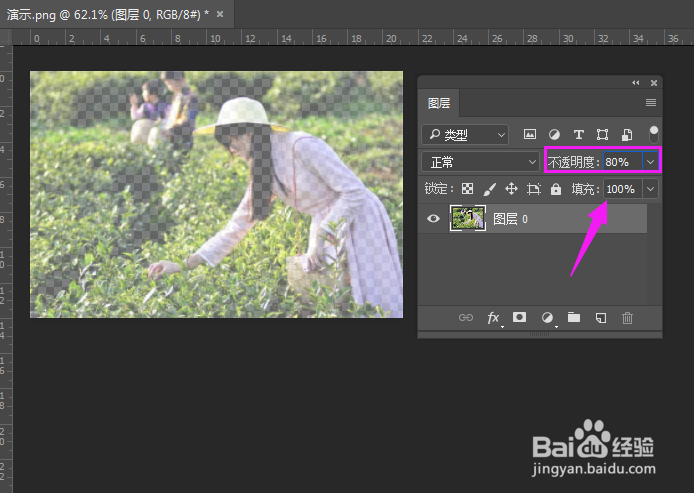Select the 图层 0 layer thumbnail
Viewport: 694px width, 493px height.
[468, 218]
